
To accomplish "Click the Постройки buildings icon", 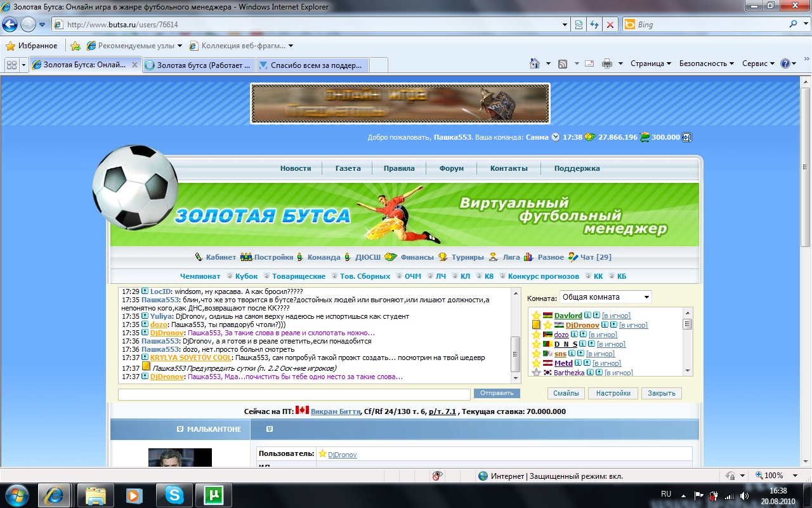I will click(x=246, y=257).
